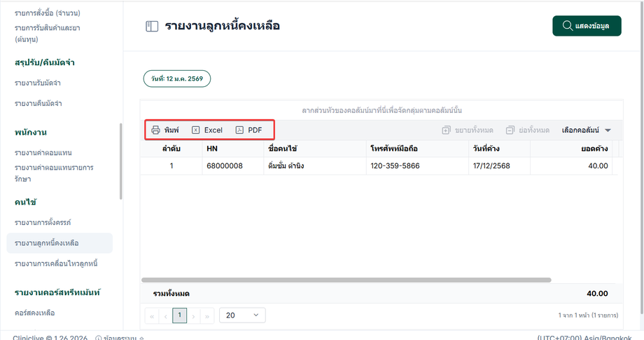The height and width of the screenshot is (340, 644).
Task: Click the 40.00 grand total in the footer
Action: point(597,294)
